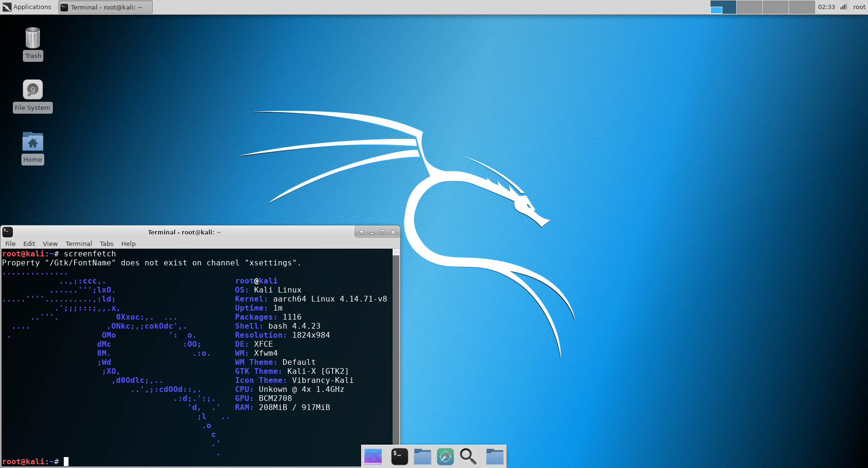Click the "screenfetch" command text
Screen dimensions: 868x468
tap(89, 254)
